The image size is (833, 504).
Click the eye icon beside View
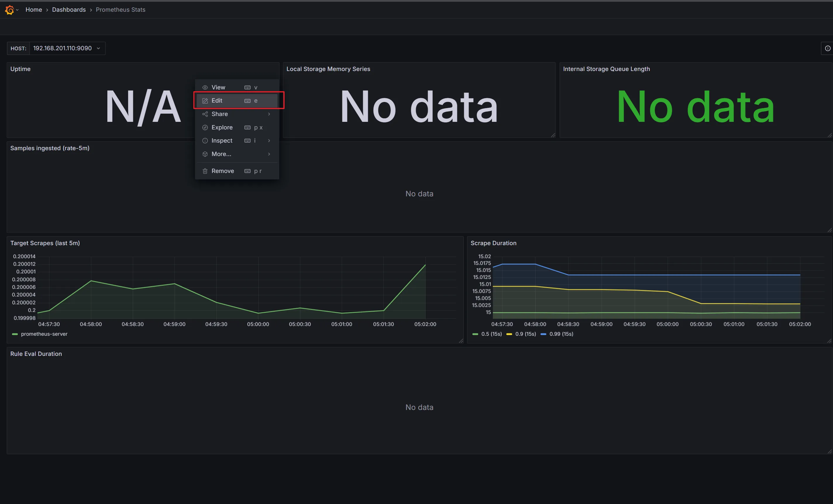205,87
